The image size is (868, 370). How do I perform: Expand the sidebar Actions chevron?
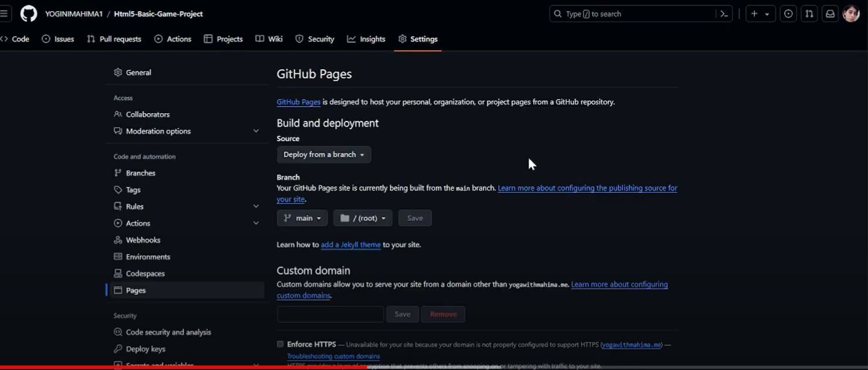click(x=256, y=223)
